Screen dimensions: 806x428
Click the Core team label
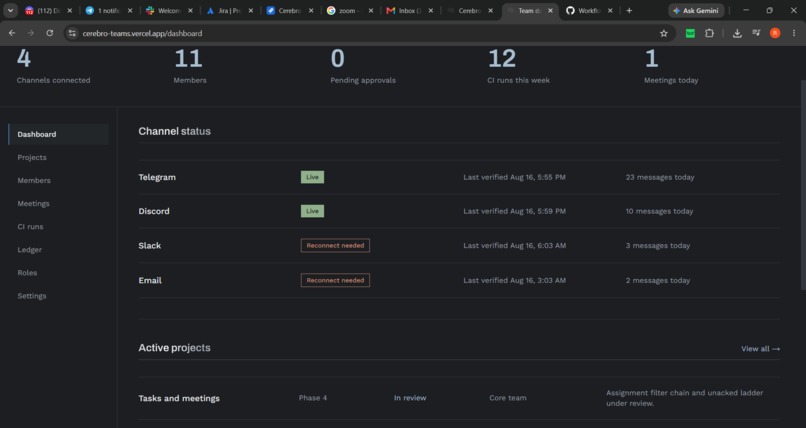507,398
